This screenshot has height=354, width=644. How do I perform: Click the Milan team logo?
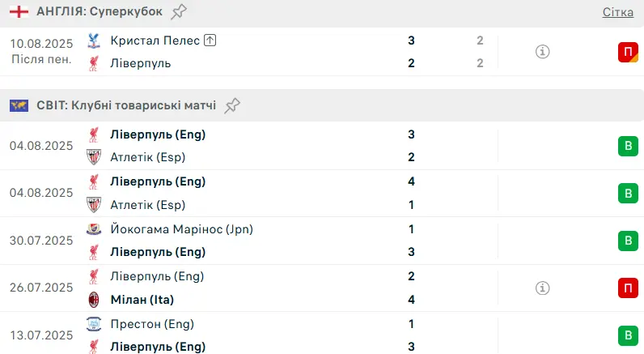pyautogui.click(x=94, y=300)
